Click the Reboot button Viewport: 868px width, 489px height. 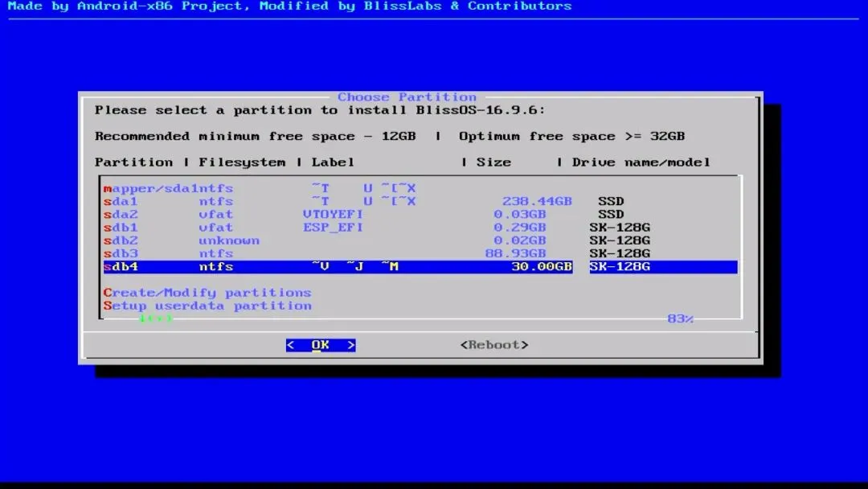494,345
